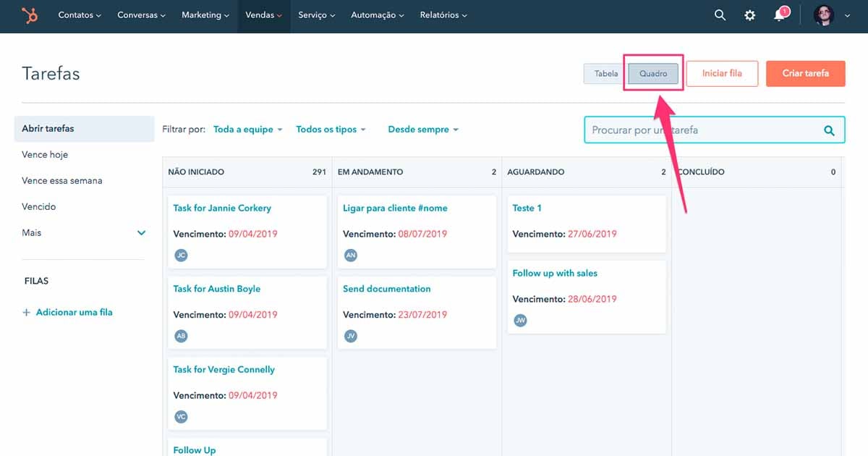Click due date 27/06/2019
The image size is (868, 456).
[x=592, y=235]
